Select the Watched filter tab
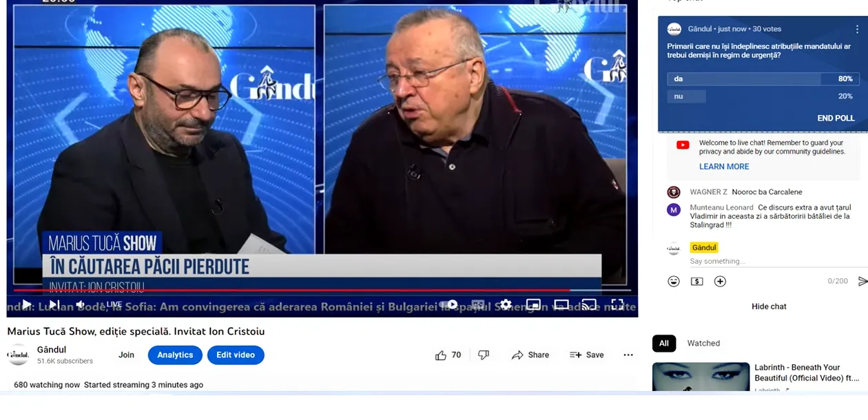868x420 pixels. 703,344
